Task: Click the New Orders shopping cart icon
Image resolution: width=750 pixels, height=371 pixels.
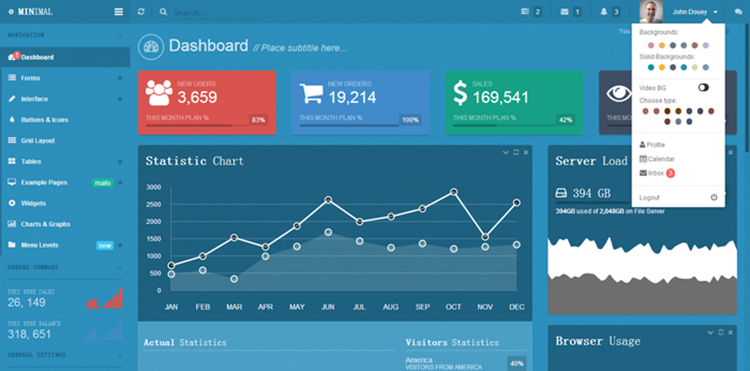Action: [311, 93]
